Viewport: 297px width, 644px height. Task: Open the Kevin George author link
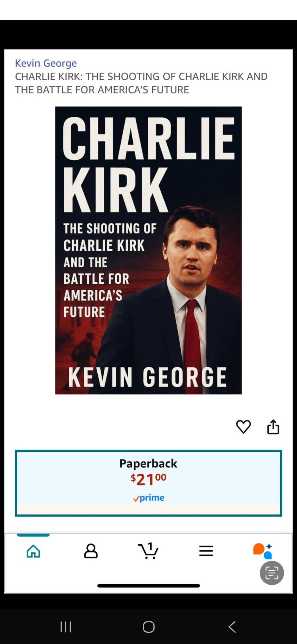pos(46,63)
